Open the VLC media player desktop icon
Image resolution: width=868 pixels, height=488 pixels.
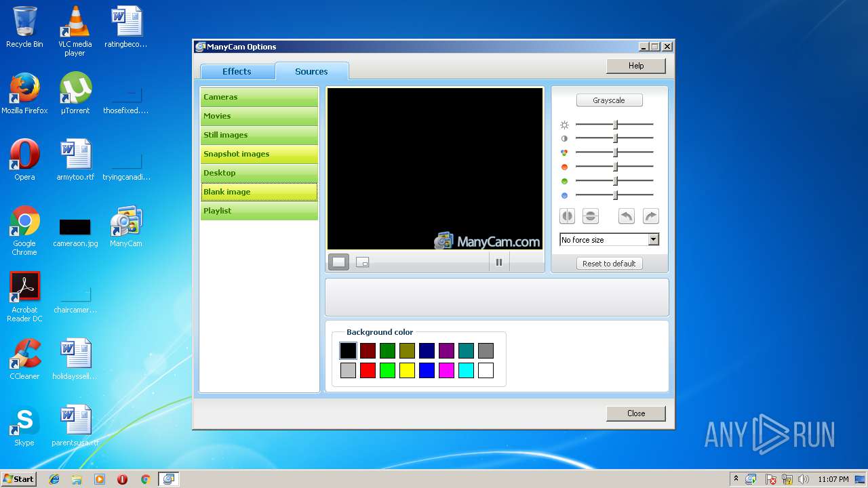point(75,31)
